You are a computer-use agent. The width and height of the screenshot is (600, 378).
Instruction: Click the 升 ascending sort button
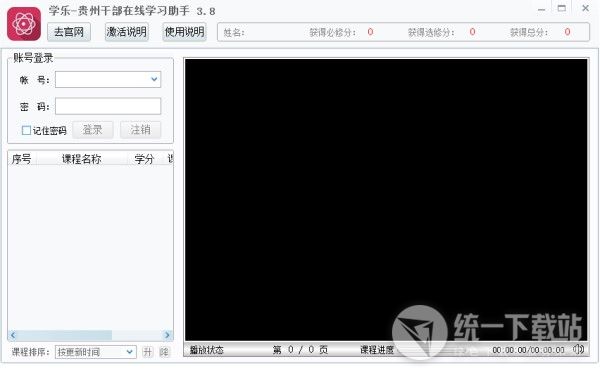147,352
